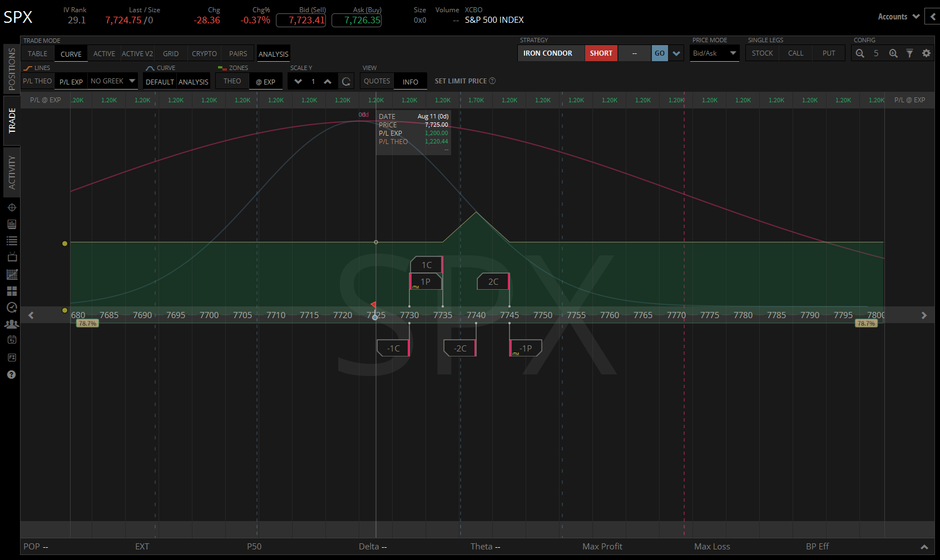The height and width of the screenshot is (560, 940).
Task: Open the NO GREEK lines dropdown
Action: tap(113, 81)
